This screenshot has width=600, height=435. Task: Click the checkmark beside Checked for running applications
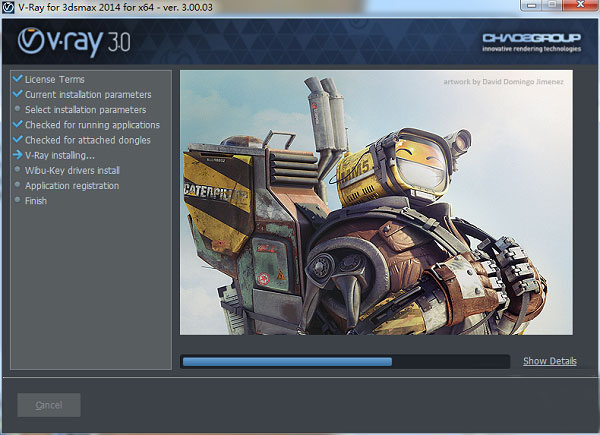click(18, 124)
